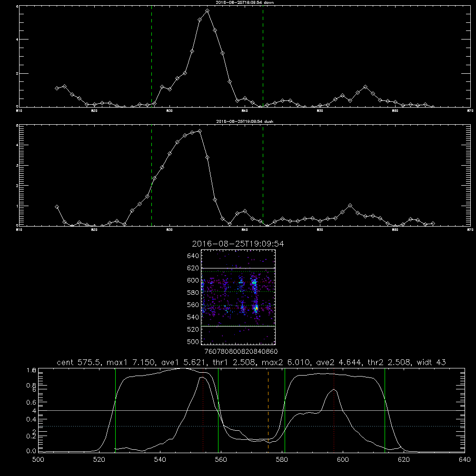476x476 pixels.
Task: Click the dawn plot title '2016-08-25T19:09:54 dawn'
Action: click(245, 2)
